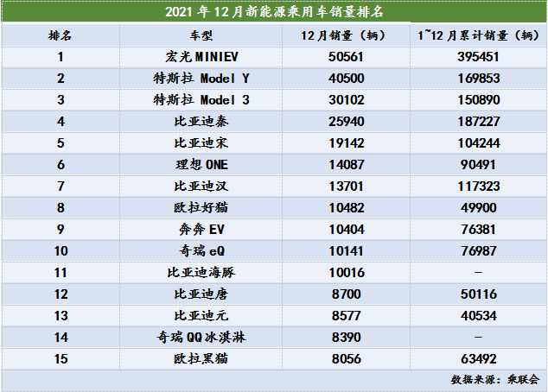Screen dimensions: 548x392
Task: Click December sales value 50561
Action: (346, 57)
